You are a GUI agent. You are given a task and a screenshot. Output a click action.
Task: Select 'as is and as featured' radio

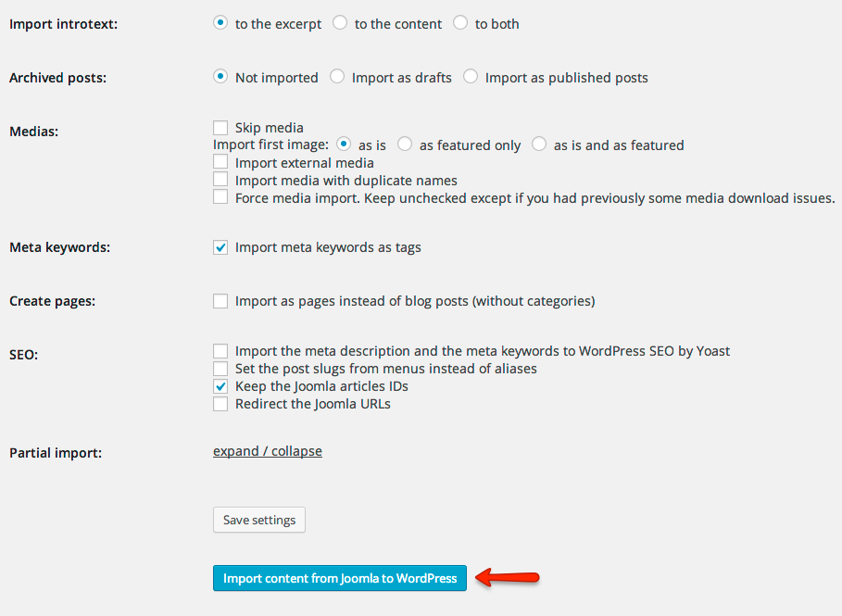tap(539, 145)
